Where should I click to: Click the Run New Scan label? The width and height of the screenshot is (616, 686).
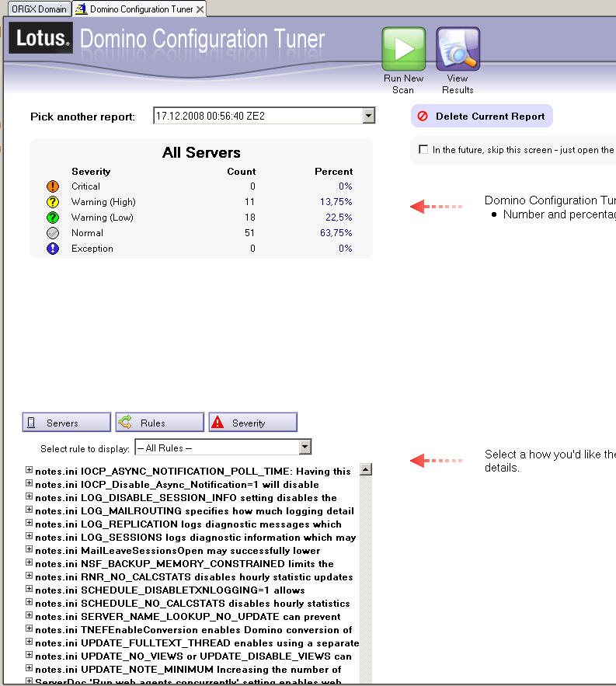click(403, 84)
